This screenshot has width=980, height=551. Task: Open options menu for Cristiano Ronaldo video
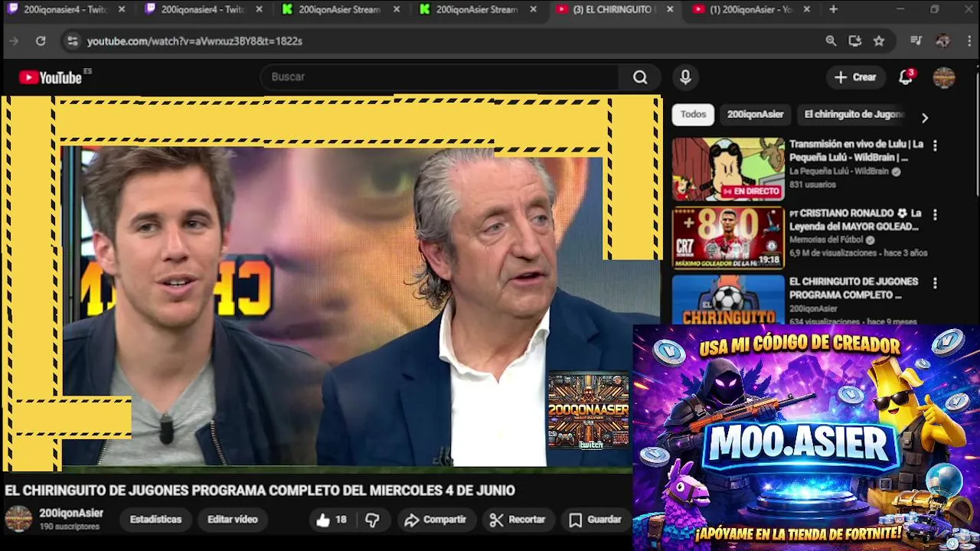(x=934, y=215)
